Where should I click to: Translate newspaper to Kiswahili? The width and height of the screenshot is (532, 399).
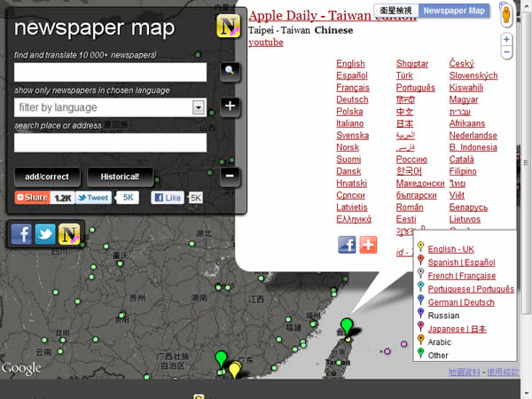tap(466, 88)
